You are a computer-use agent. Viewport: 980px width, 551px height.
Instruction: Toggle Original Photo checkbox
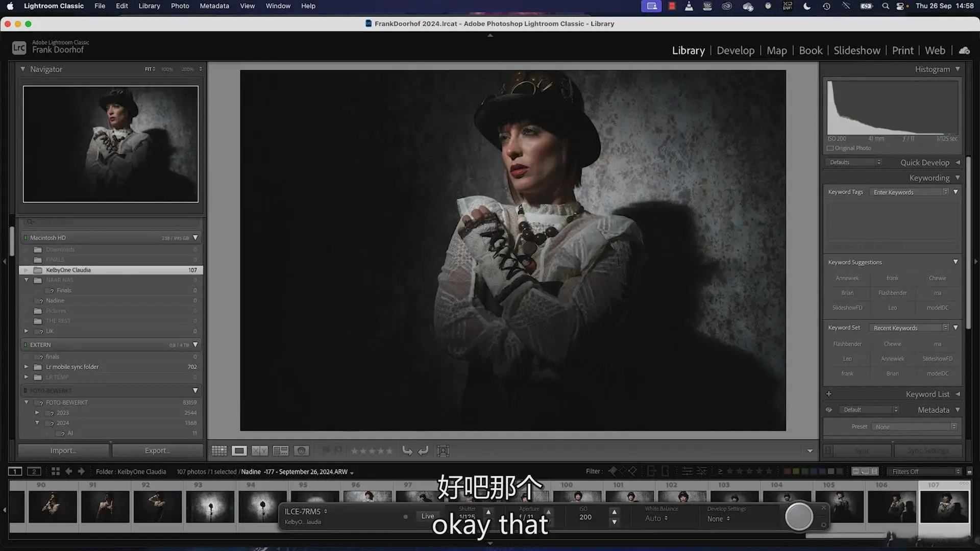pyautogui.click(x=830, y=148)
